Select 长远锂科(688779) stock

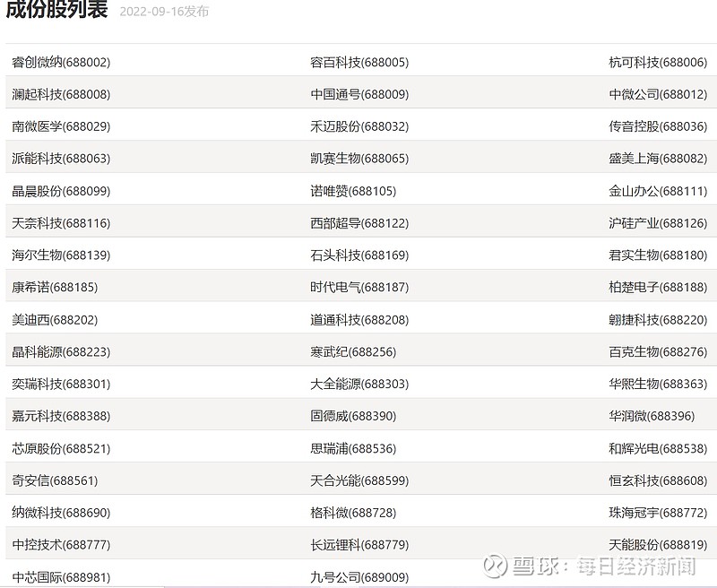point(359,545)
